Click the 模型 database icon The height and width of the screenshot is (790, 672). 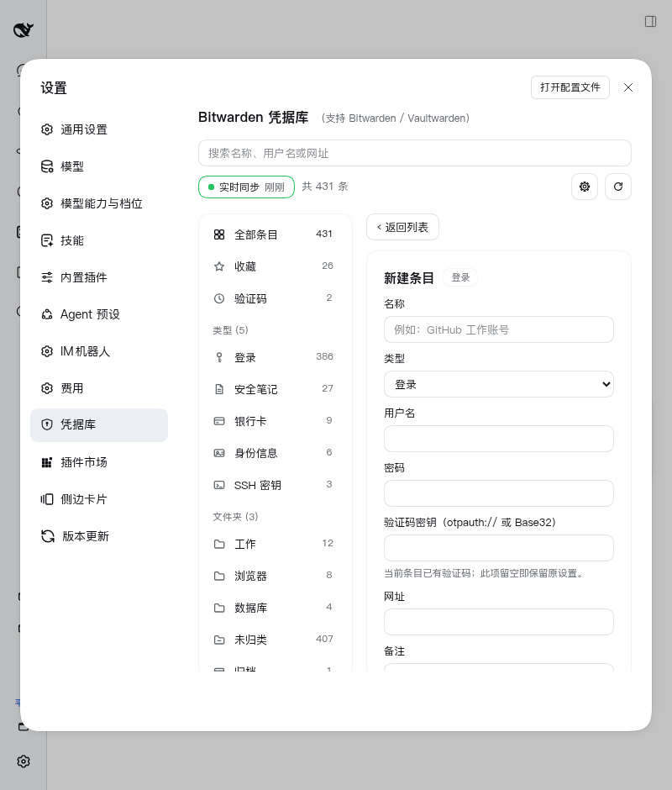click(47, 166)
